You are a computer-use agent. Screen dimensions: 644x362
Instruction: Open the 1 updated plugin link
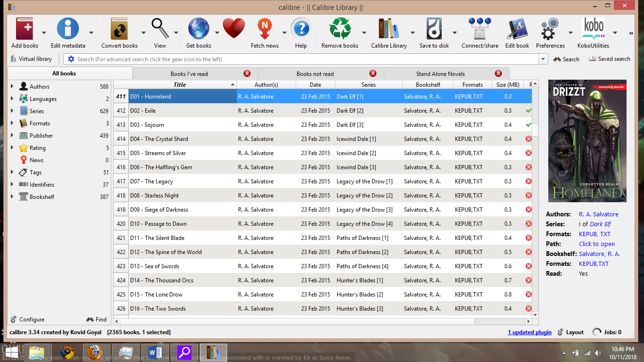pyautogui.click(x=529, y=332)
